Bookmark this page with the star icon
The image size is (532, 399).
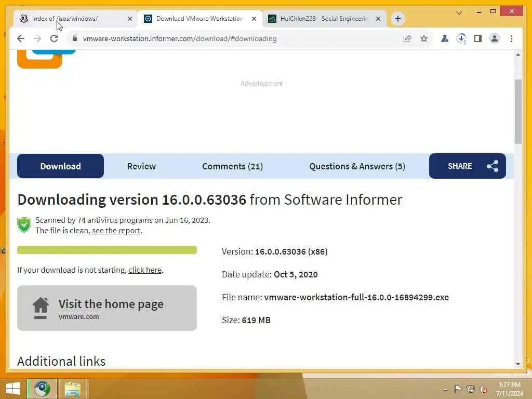424,38
